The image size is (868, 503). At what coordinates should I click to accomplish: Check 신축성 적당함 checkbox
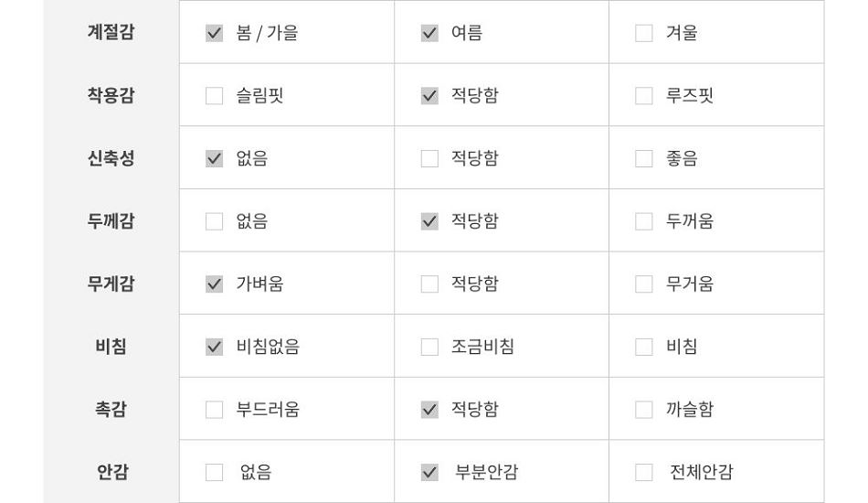[x=429, y=158]
